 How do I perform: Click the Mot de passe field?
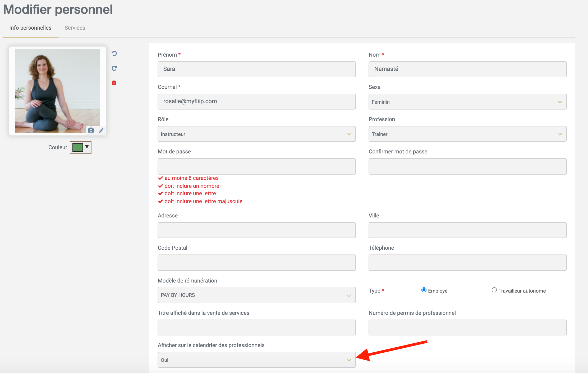point(256,166)
